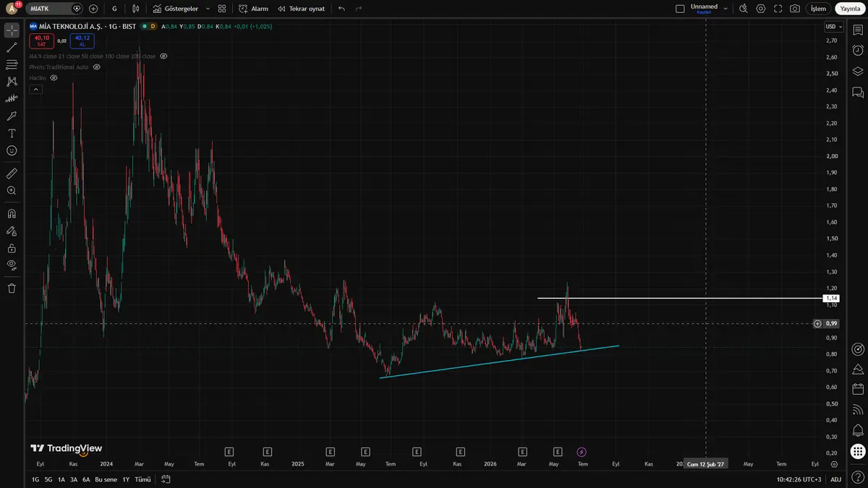Open the forecasting and measurement tools
The image size is (868, 488).
[x=12, y=98]
